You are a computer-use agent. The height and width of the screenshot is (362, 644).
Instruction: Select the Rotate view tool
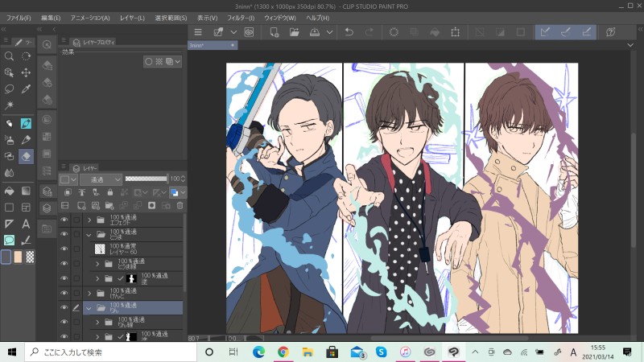coord(26,56)
